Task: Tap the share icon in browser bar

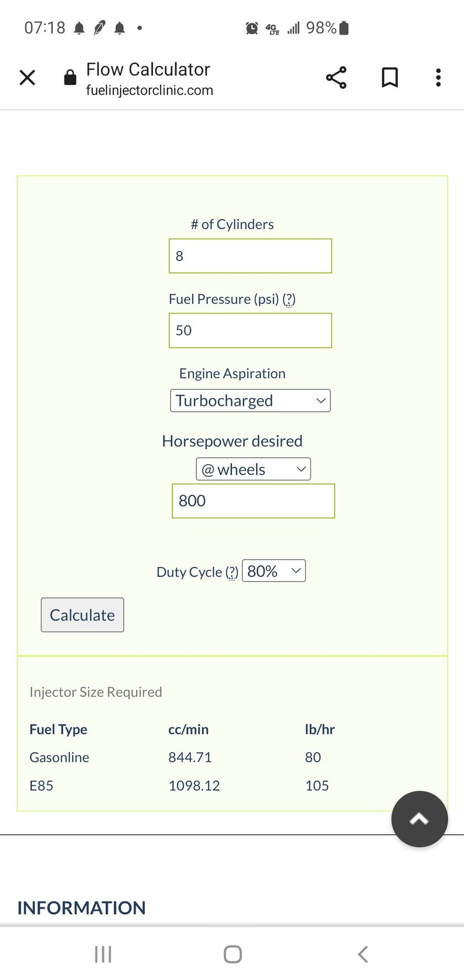Action: pyautogui.click(x=336, y=78)
